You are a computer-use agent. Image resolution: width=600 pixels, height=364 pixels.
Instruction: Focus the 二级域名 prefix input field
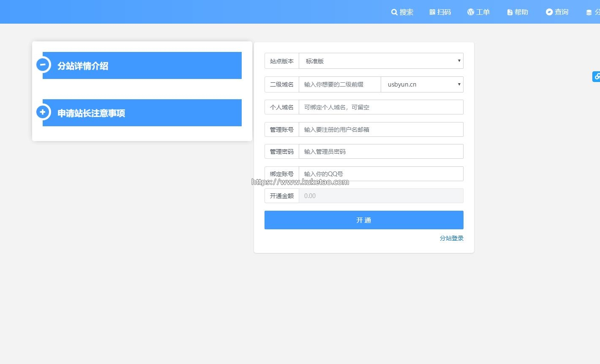click(x=339, y=84)
